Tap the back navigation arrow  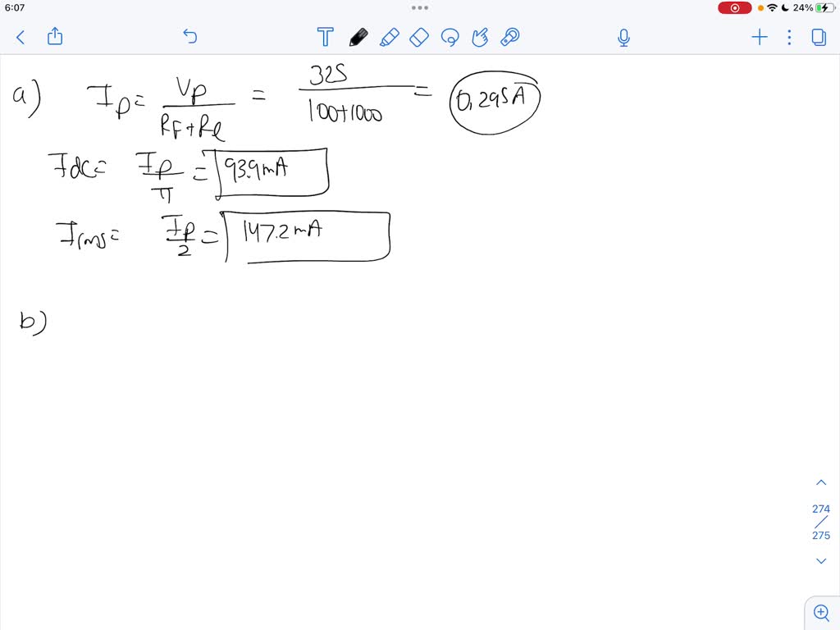point(20,37)
